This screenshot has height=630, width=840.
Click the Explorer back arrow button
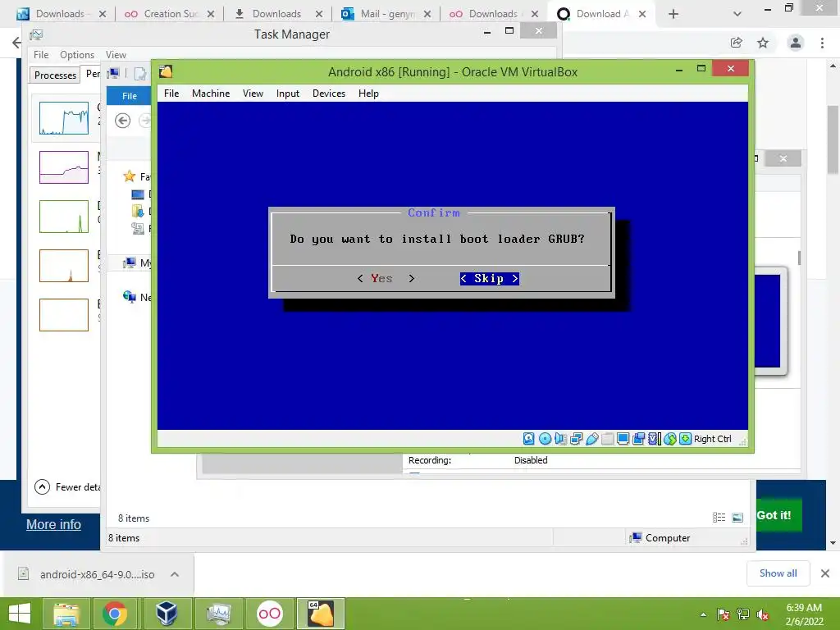(123, 121)
